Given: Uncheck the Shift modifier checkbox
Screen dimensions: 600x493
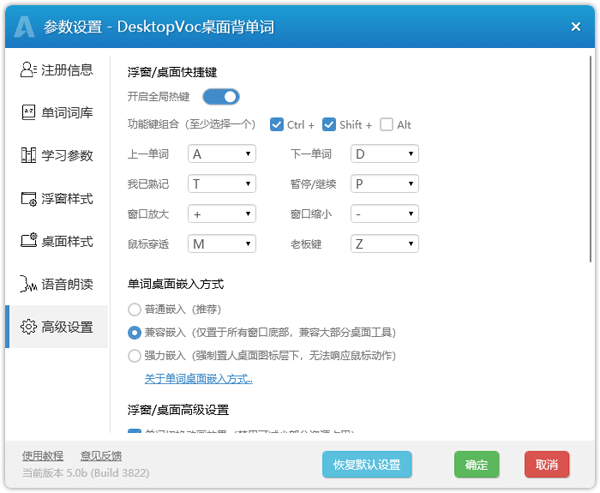Looking at the screenshot, I should (x=329, y=125).
